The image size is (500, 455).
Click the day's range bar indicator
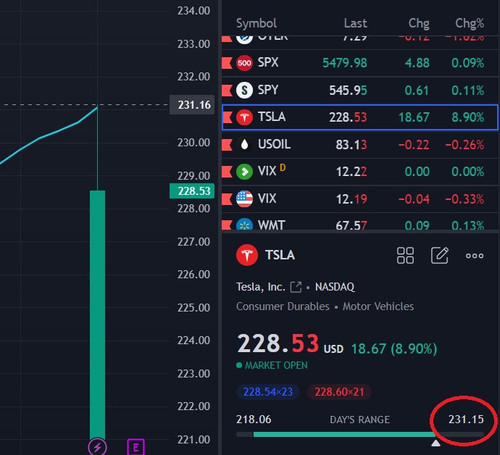tap(360, 434)
